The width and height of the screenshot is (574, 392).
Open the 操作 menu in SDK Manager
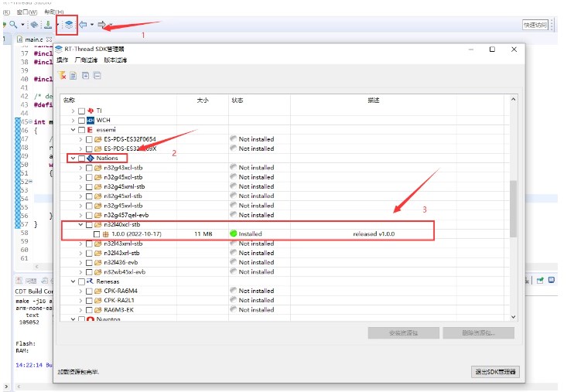(62, 60)
